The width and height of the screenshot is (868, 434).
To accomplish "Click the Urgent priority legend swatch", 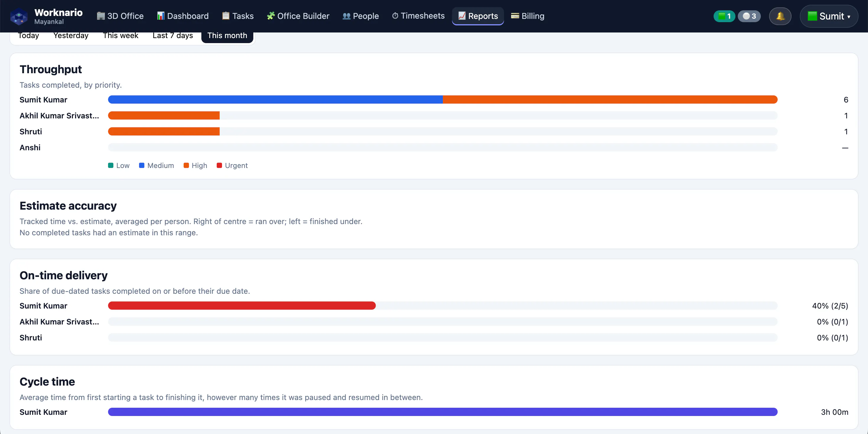I will (x=219, y=165).
